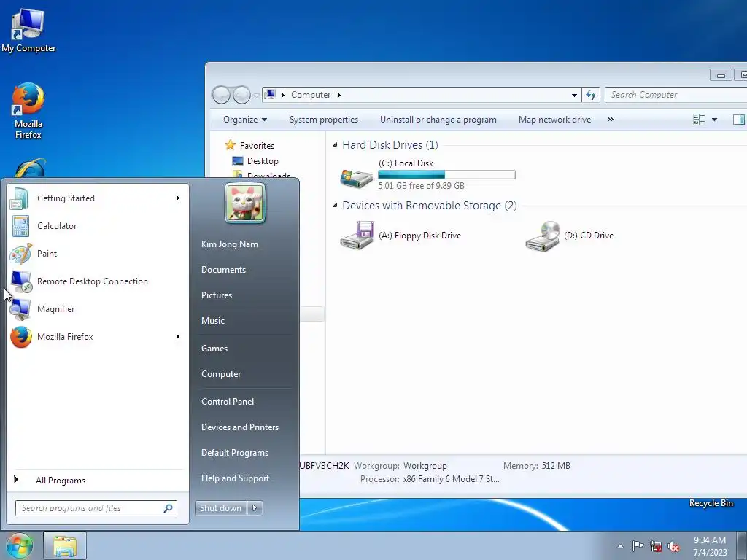Launch Calculator from Start menu
The image size is (747, 560).
(x=98, y=226)
